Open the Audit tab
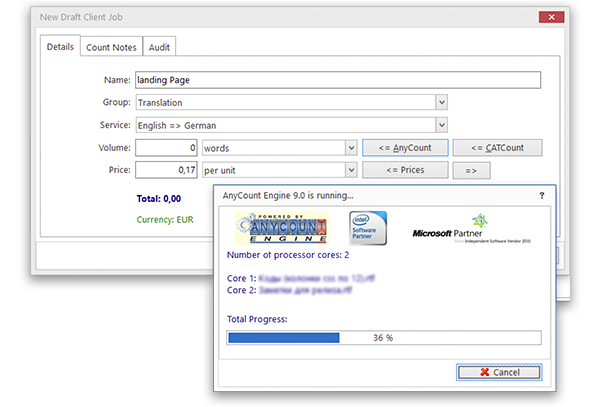 pyautogui.click(x=159, y=48)
